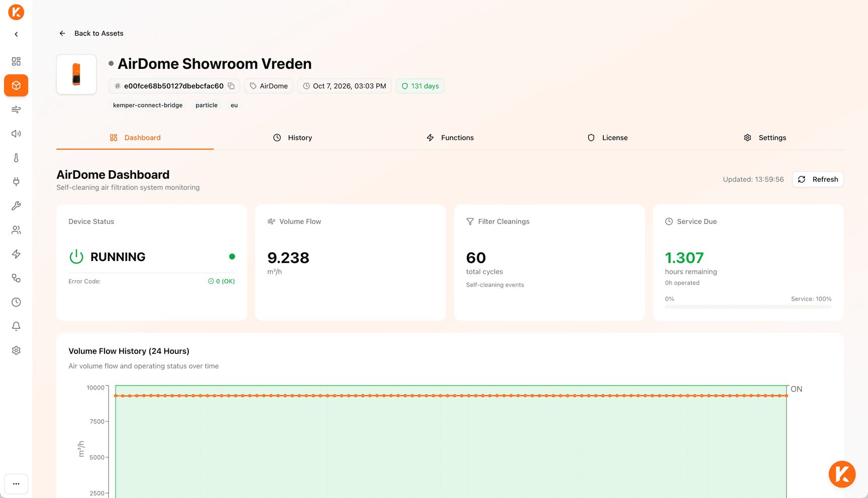Open the dashboard grid icon in sidebar

16,61
